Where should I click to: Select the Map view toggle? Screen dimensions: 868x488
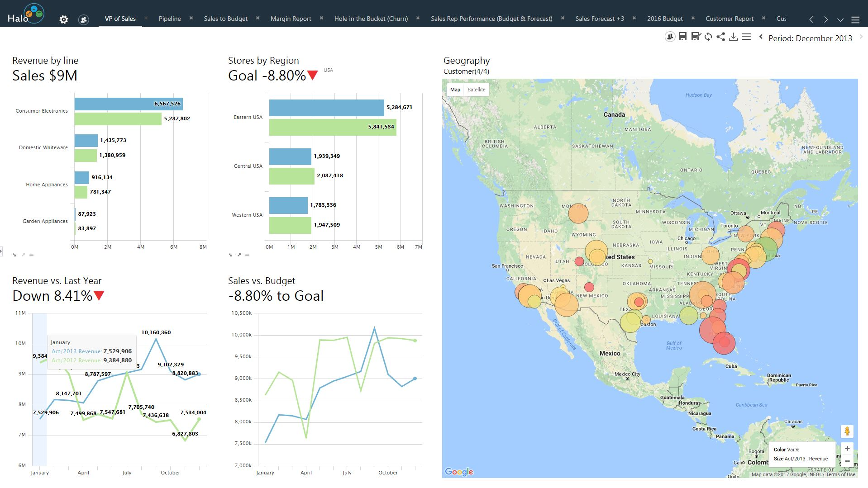(455, 90)
